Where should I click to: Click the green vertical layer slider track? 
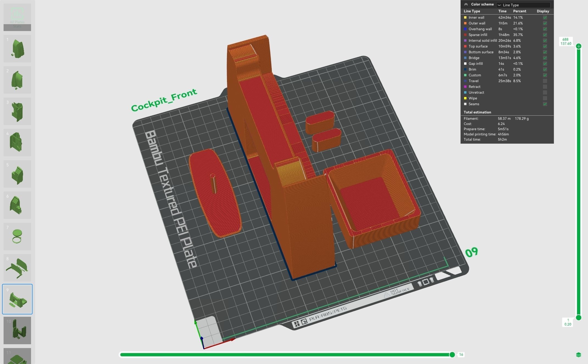click(x=579, y=181)
